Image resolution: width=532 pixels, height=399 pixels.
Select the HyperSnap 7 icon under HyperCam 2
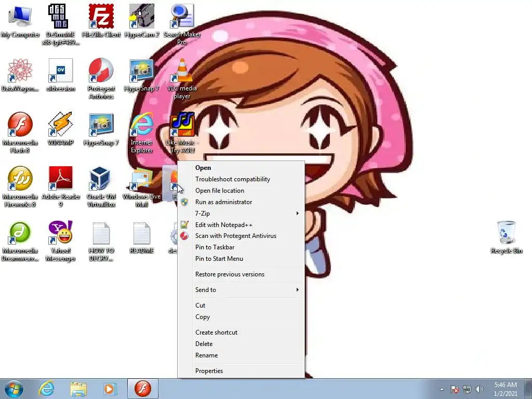click(141, 75)
